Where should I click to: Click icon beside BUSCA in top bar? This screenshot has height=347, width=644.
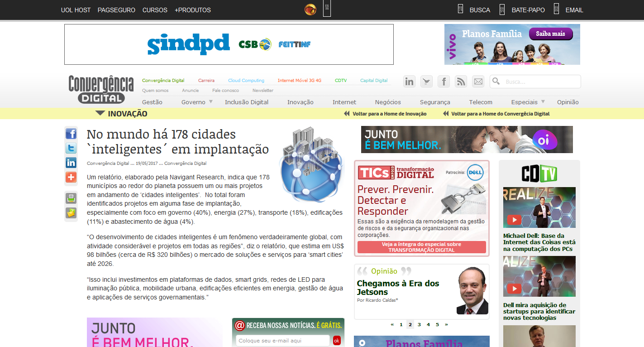tap(460, 9)
